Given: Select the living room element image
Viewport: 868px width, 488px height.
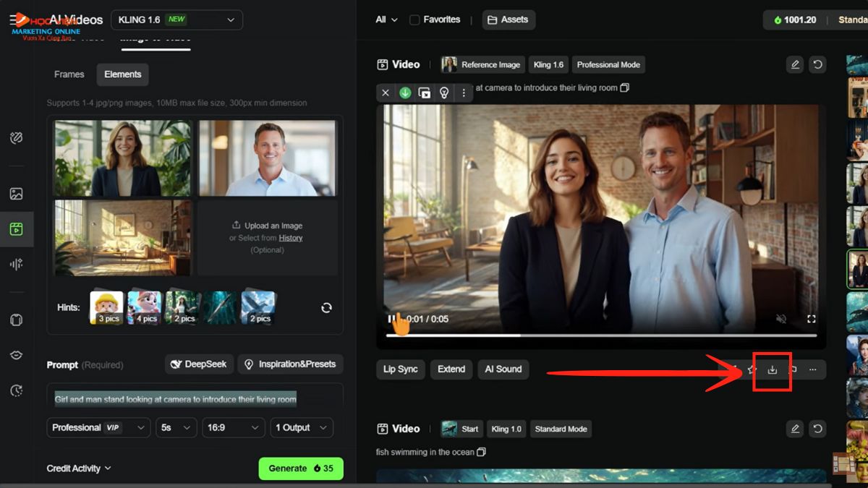Looking at the screenshot, I should 123,238.
